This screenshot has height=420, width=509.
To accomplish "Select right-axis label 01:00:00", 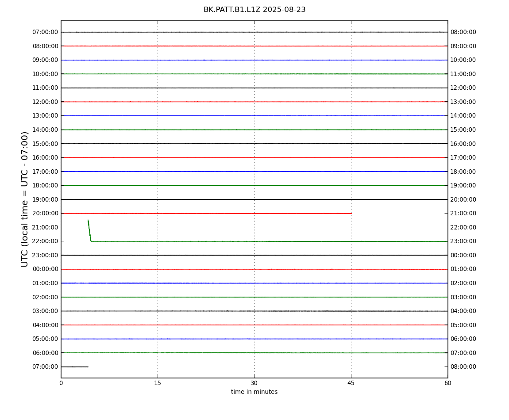I will tap(463, 269).
